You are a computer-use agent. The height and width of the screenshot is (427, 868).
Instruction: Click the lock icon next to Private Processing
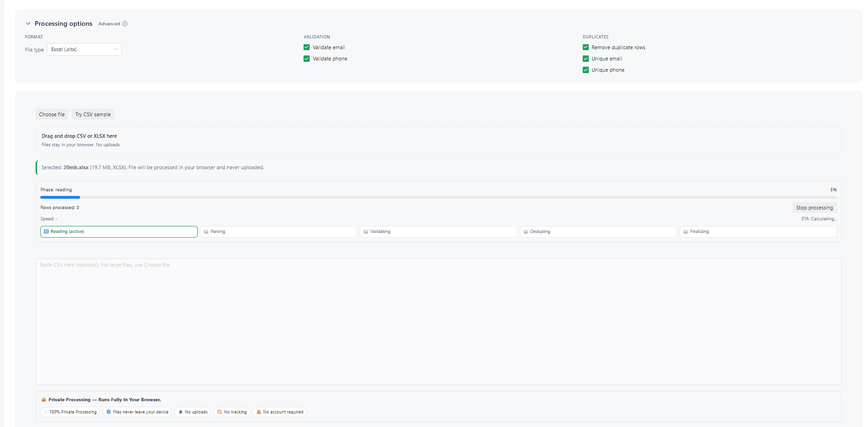click(43, 399)
